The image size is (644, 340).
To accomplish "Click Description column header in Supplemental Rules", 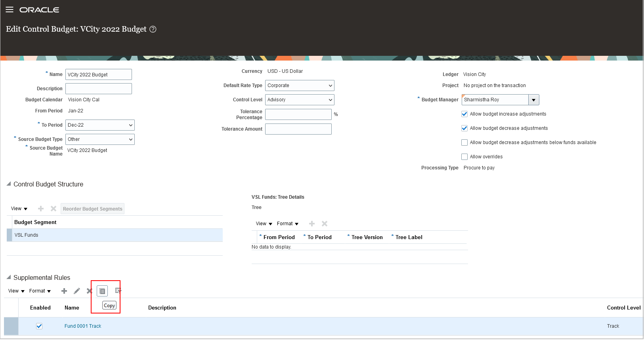I will 162,308.
